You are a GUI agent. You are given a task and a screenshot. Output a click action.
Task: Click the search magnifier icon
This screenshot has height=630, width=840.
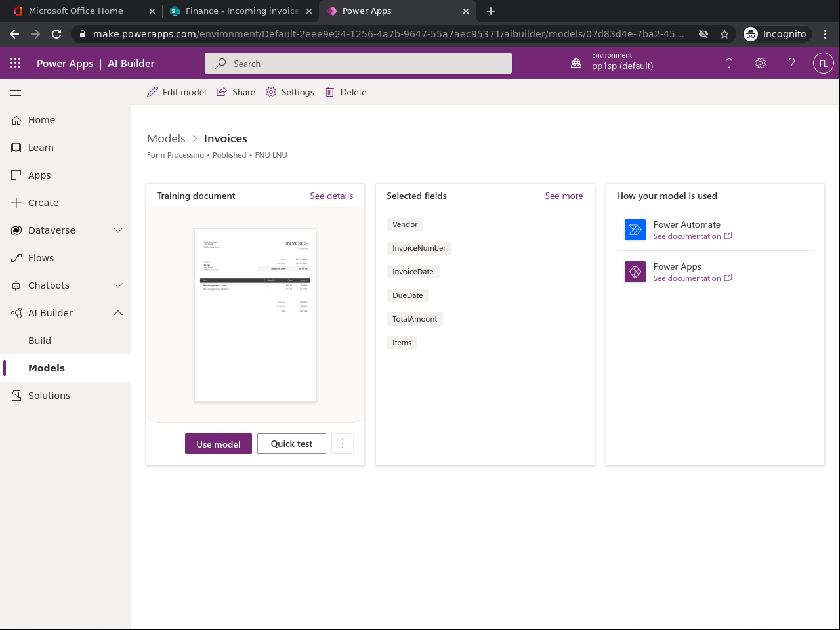[x=221, y=64]
